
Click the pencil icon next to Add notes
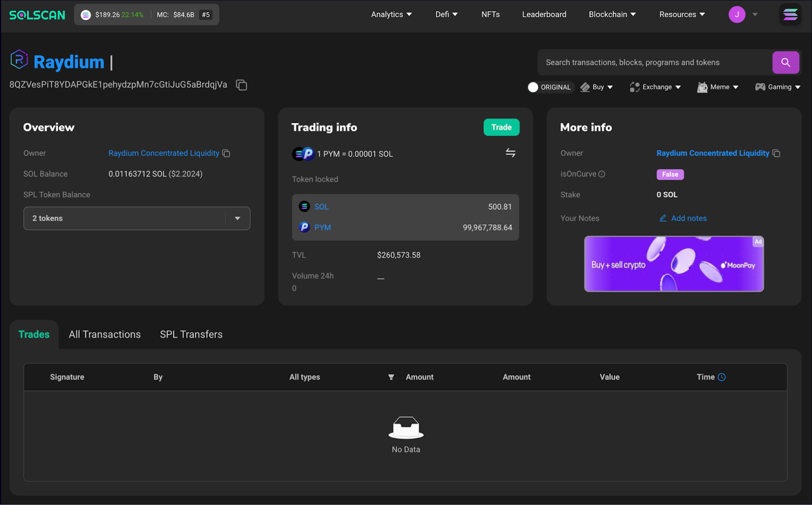click(x=663, y=218)
